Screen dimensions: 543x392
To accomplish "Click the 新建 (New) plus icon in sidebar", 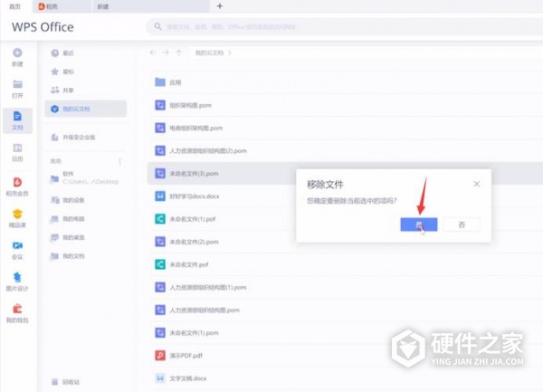I will click(x=17, y=53).
